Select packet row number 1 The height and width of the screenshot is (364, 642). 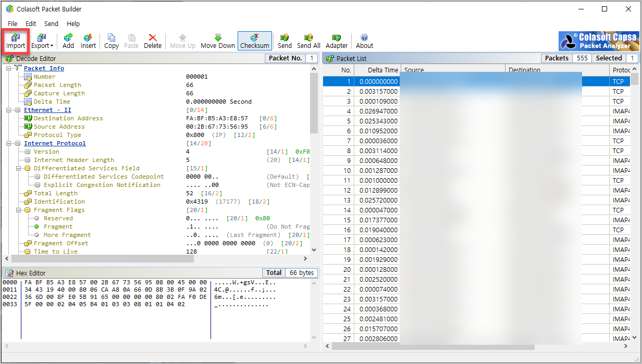pos(476,81)
